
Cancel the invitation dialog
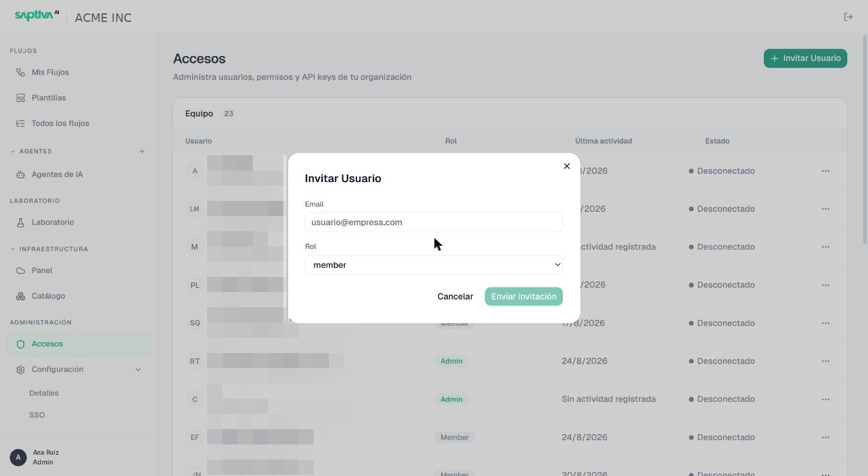click(x=455, y=296)
